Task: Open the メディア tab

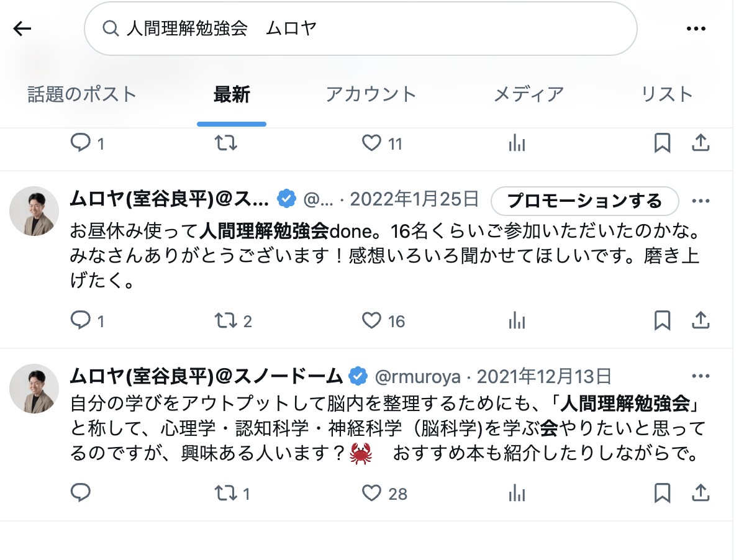Action: 529,93
